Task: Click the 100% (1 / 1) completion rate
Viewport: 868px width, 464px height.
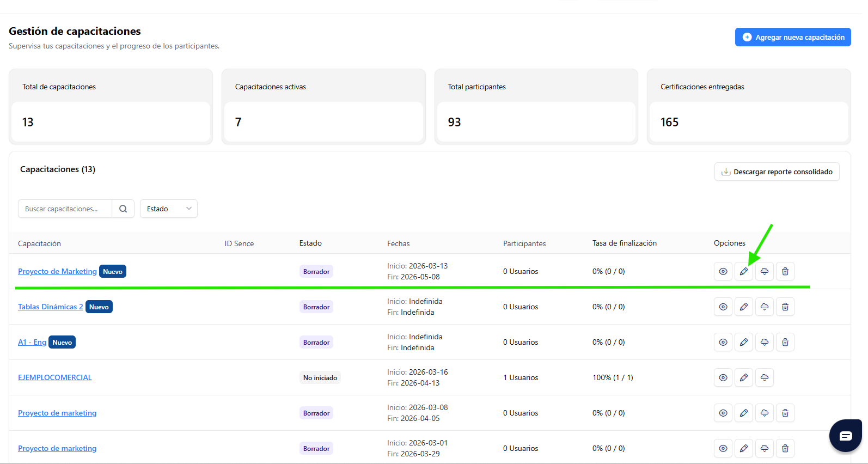Action: (x=613, y=377)
